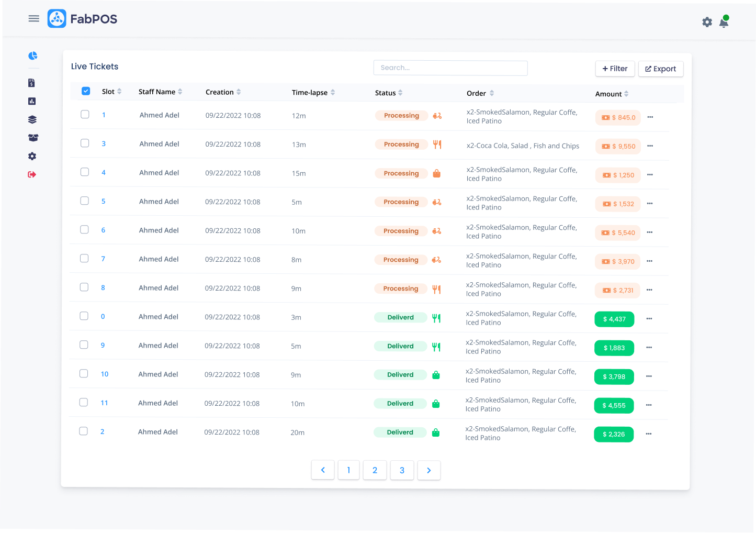Image resolution: width=756 pixels, height=533 pixels.
Task: Click the $ 9,550 amount badge
Action: pos(618,146)
